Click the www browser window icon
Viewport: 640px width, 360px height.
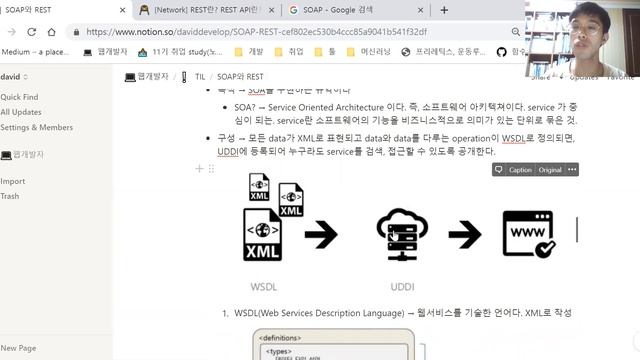tap(529, 234)
